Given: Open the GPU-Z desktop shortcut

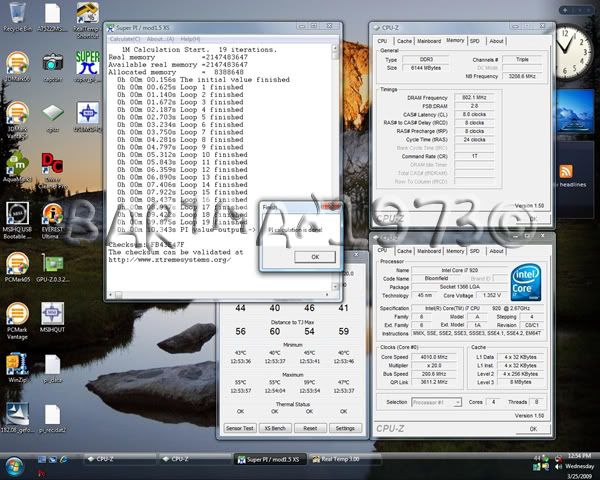Looking at the screenshot, I should [52, 263].
